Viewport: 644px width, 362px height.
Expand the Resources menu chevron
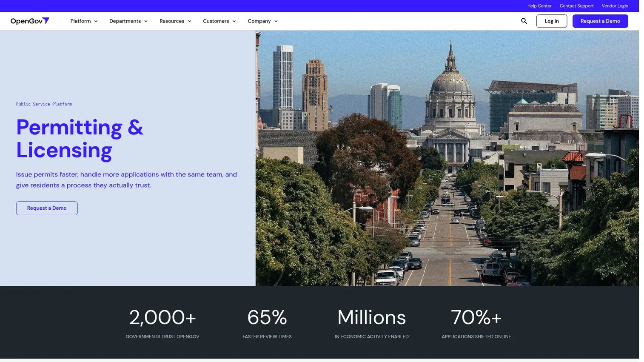tap(189, 21)
